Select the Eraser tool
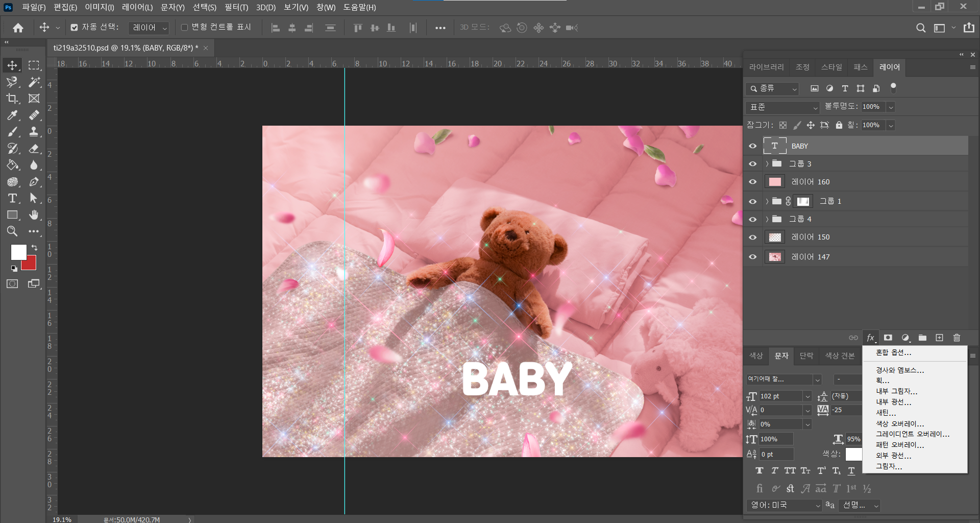Viewport: 980px width, 523px height. point(34,149)
